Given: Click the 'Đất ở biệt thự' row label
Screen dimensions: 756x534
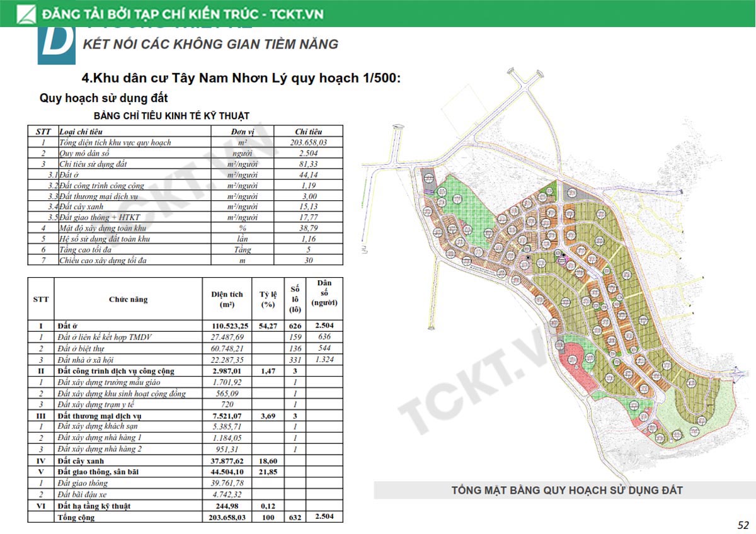Looking at the screenshot, I should click(80, 349).
